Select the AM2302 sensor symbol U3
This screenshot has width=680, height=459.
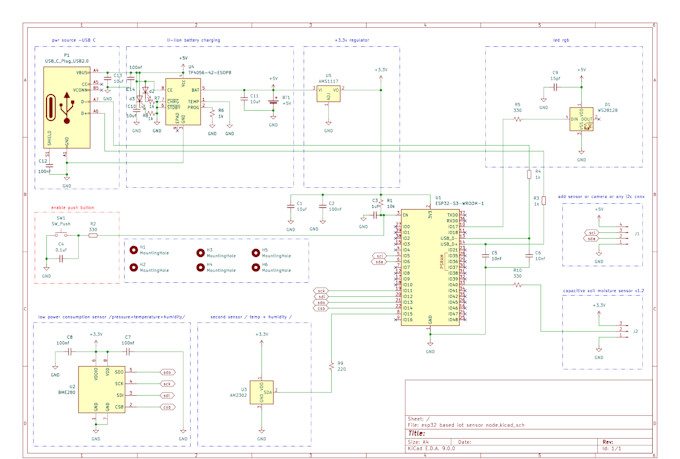pyautogui.click(x=262, y=392)
